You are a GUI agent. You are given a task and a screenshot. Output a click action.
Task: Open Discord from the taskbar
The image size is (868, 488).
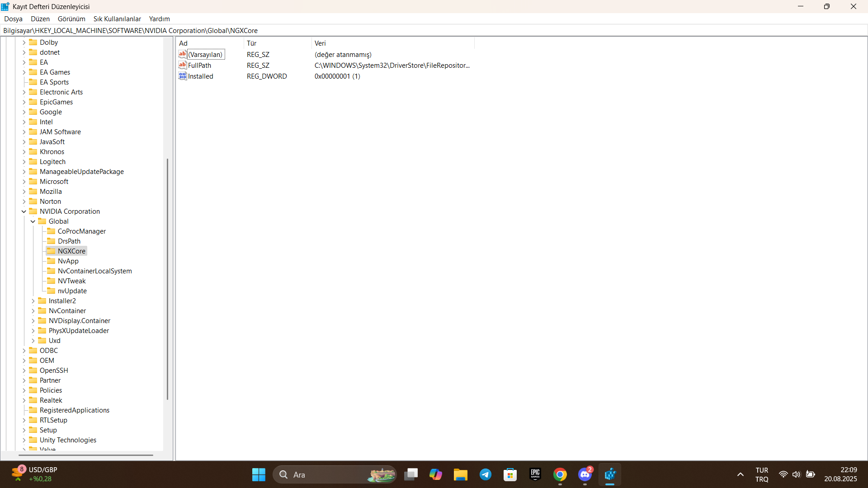[x=585, y=474]
